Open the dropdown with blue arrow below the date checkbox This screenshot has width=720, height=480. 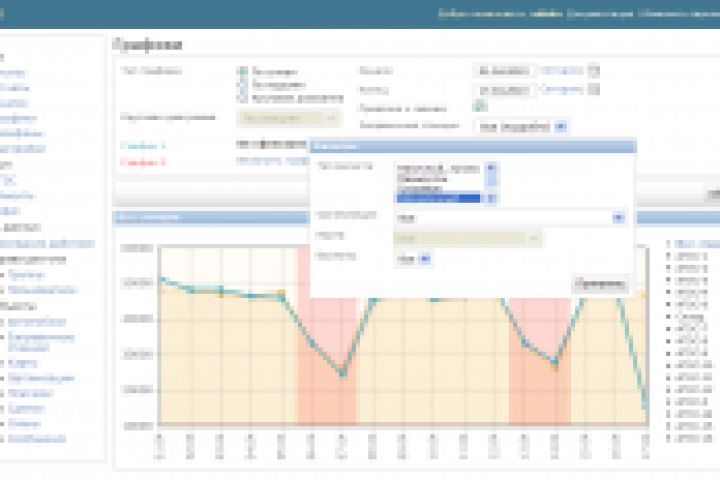pyautogui.click(x=522, y=127)
